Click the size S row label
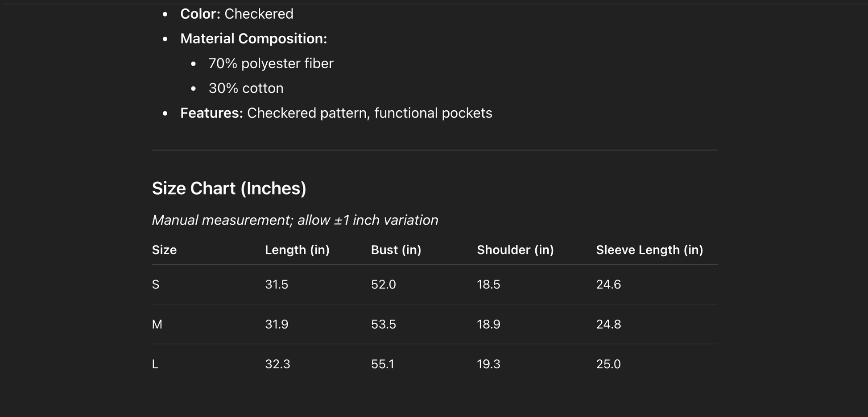Image resolution: width=868 pixels, height=417 pixels. click(156, 284)
